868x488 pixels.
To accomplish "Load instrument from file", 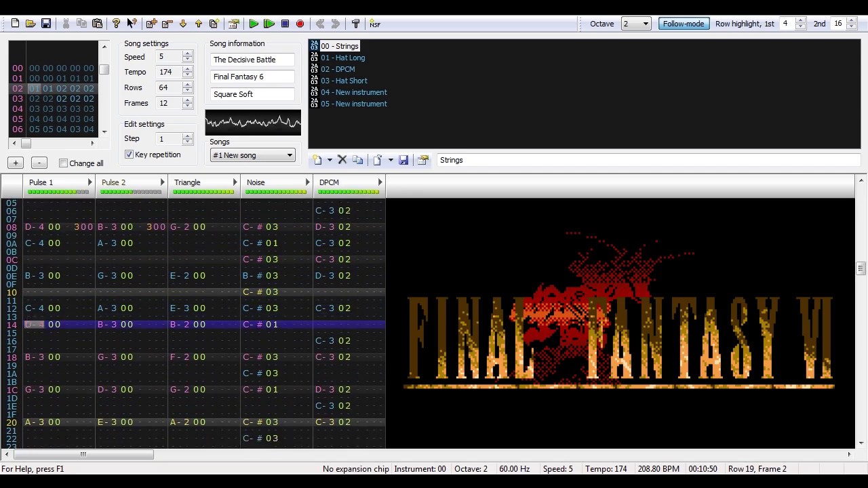I will 378,160.
